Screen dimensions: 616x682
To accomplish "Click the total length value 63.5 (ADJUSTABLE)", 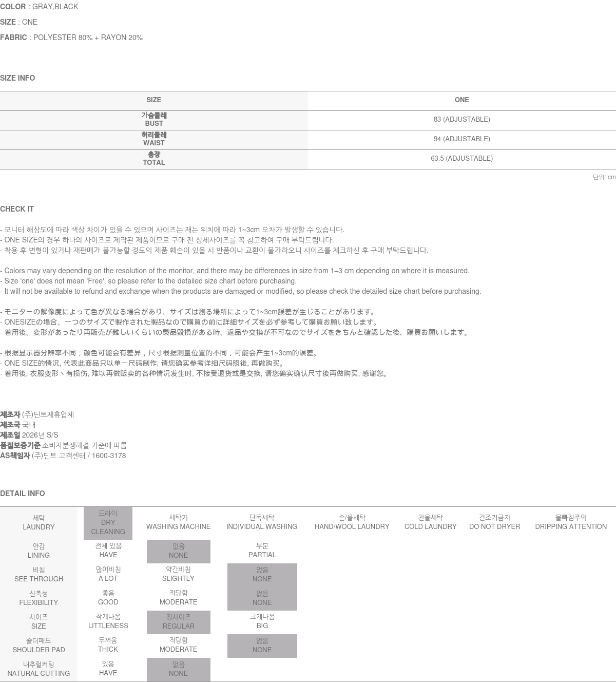I will coord(461,159).
